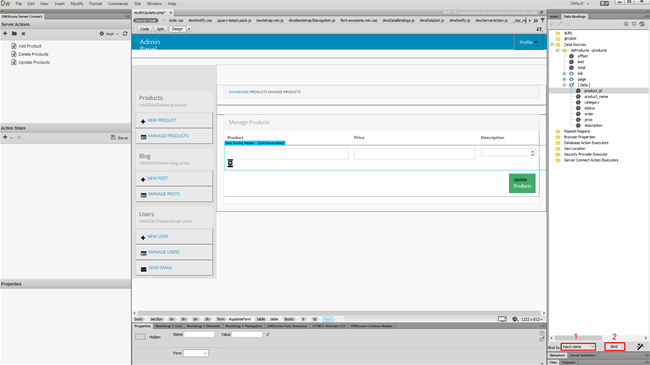The height and width of the screenshot is (365, 650).
Task: Open the style.css related file
Action: click(x=176, y=20)
